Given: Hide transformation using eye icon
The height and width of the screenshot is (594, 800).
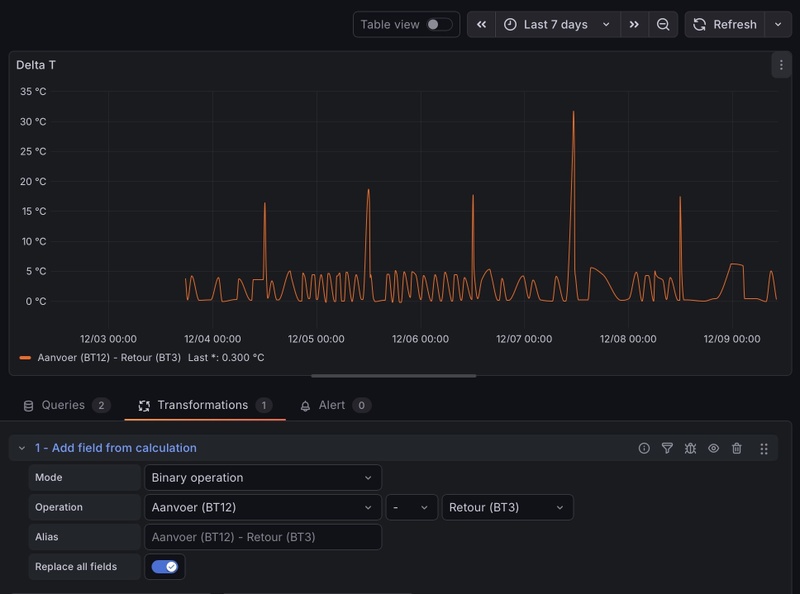Looking at the screenshot, I should point(714,449).
